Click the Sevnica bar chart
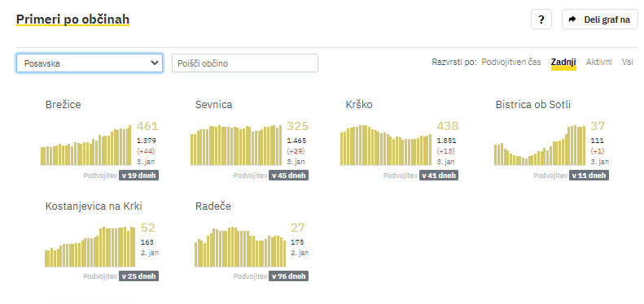This screenshot has height=304, width=644. tap(236, 145)
